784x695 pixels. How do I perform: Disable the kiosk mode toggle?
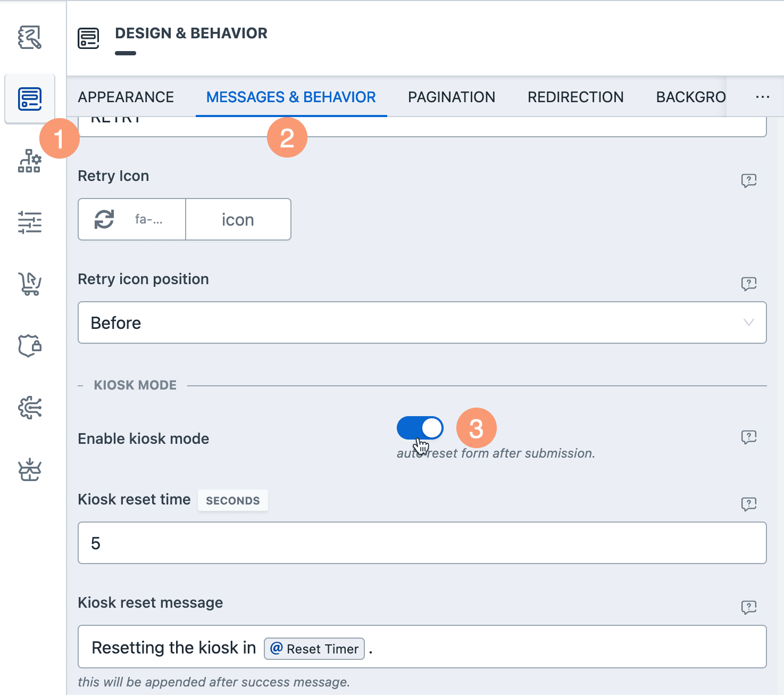point(420,428)
